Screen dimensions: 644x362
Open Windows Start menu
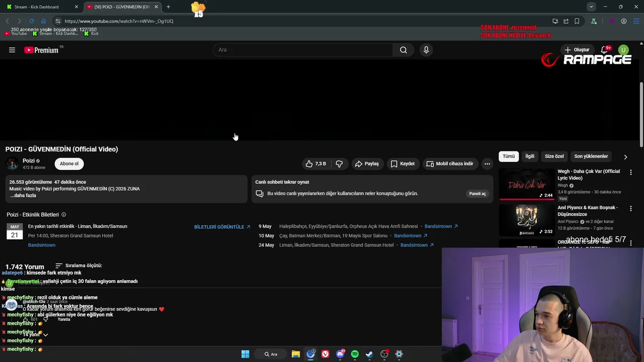click(245, 354)
